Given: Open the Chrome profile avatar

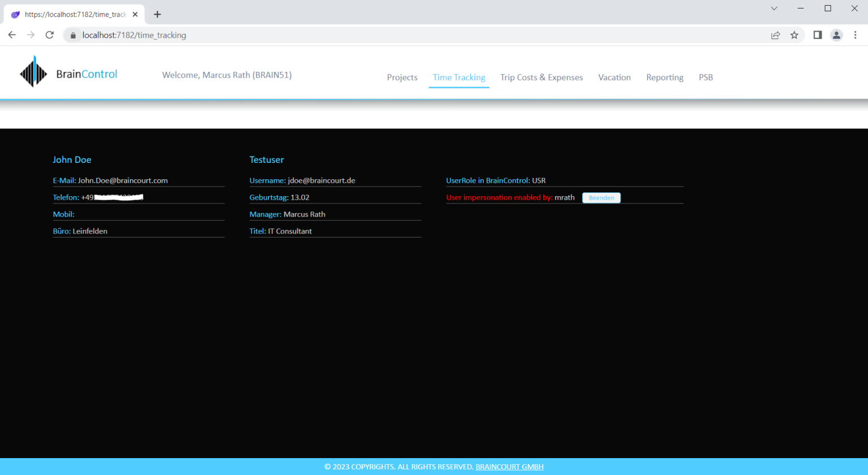Looking at the screenshot, I should 836,35.
